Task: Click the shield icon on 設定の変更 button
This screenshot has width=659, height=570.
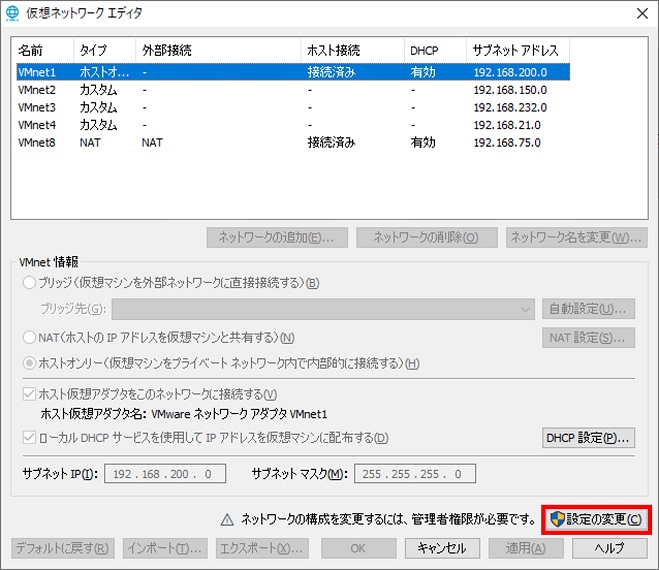Action: coord(558,519)
